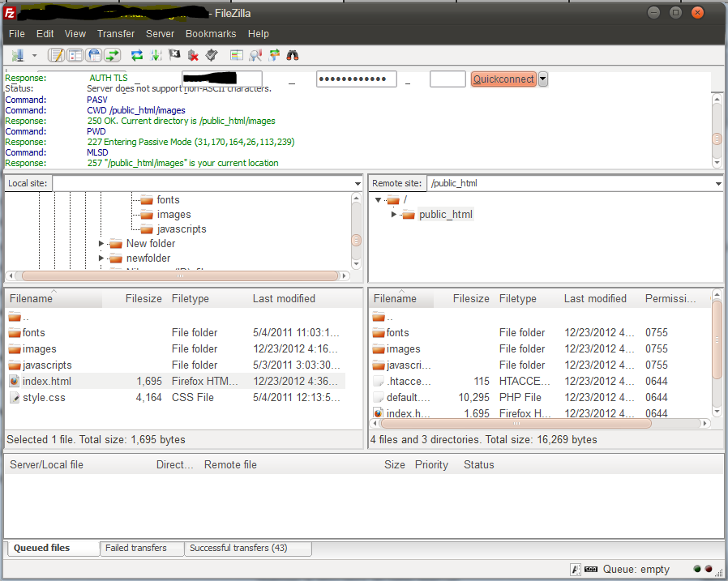Expand the newfolder tree node
The image size is (728, 581).
coord(101,258)
